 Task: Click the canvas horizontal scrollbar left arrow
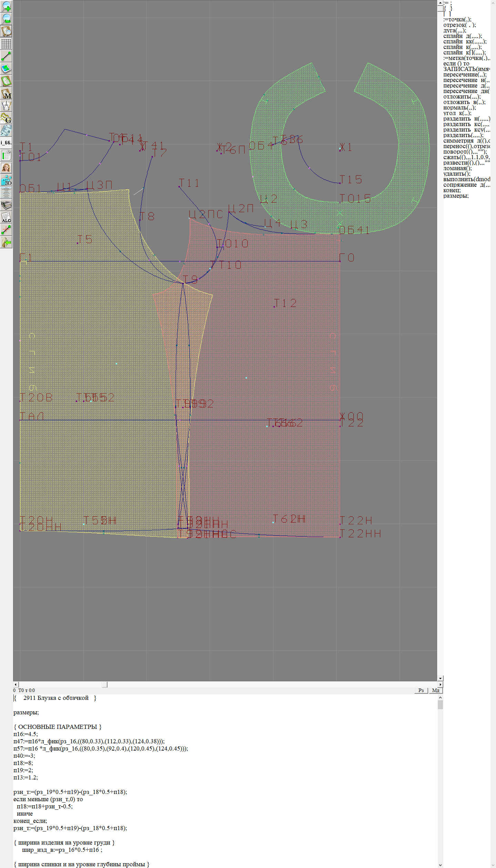[x=16, y=684]
